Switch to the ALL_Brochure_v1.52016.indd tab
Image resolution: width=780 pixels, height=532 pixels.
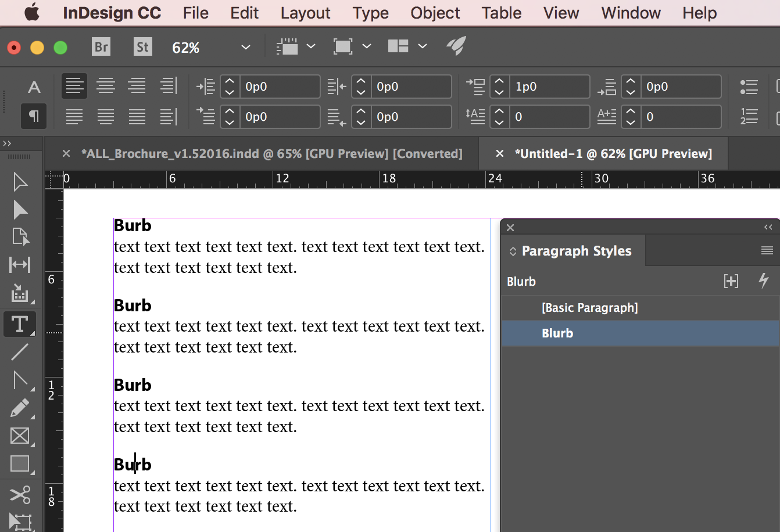(271, 154)
